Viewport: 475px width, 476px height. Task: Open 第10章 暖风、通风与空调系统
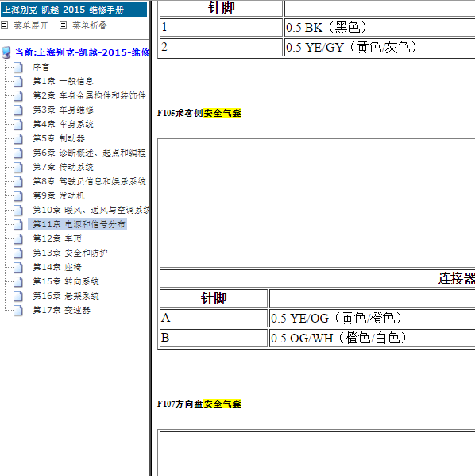(x=91, y=210)
